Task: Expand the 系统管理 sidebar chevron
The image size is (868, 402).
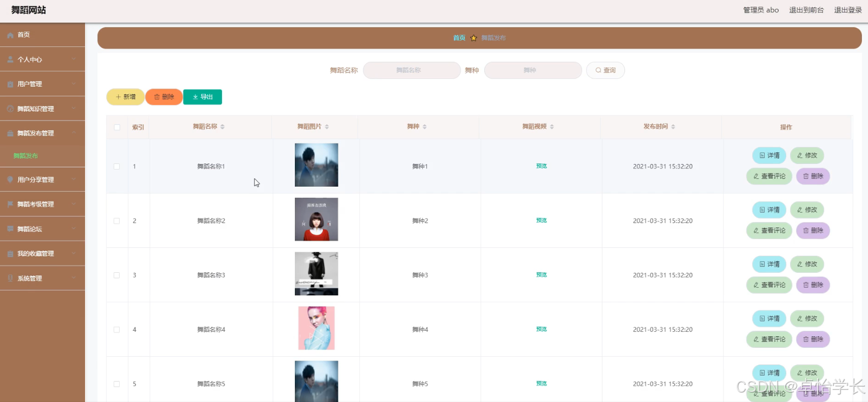Action: click(x=74, y=278)
